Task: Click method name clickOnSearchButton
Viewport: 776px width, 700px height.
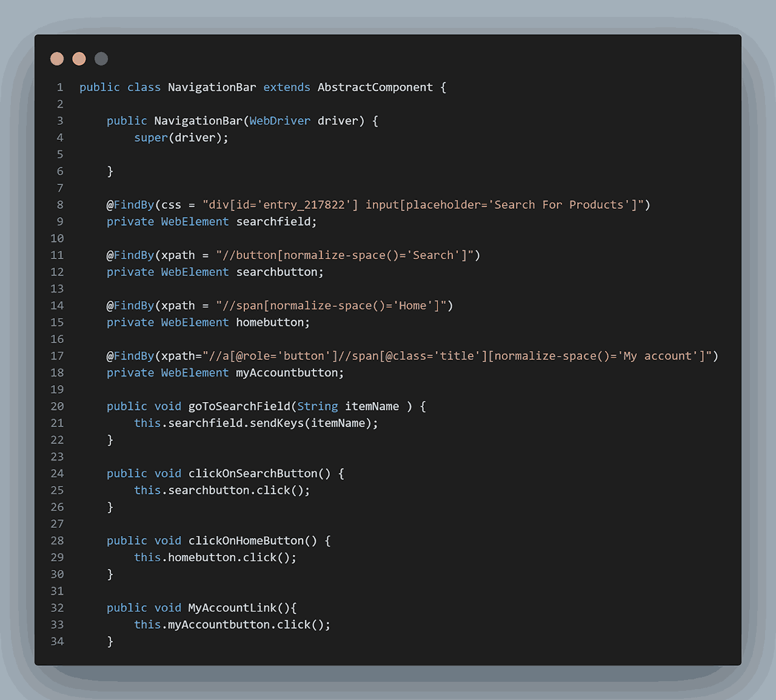Action: (253, 474)
